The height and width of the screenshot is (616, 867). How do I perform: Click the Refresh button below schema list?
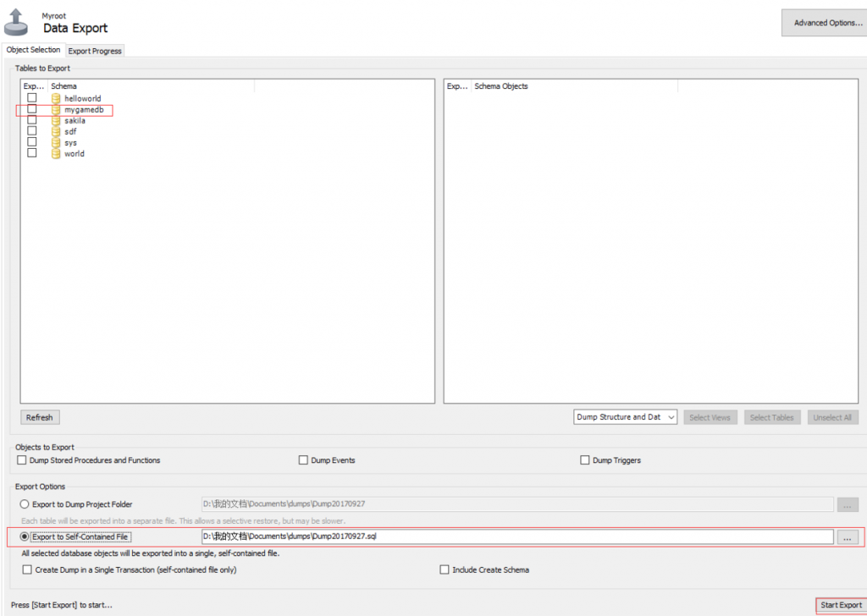[39, 416]
